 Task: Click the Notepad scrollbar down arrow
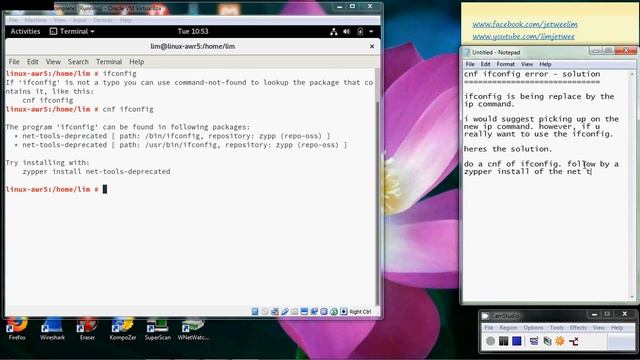click(x=632, y=297)
